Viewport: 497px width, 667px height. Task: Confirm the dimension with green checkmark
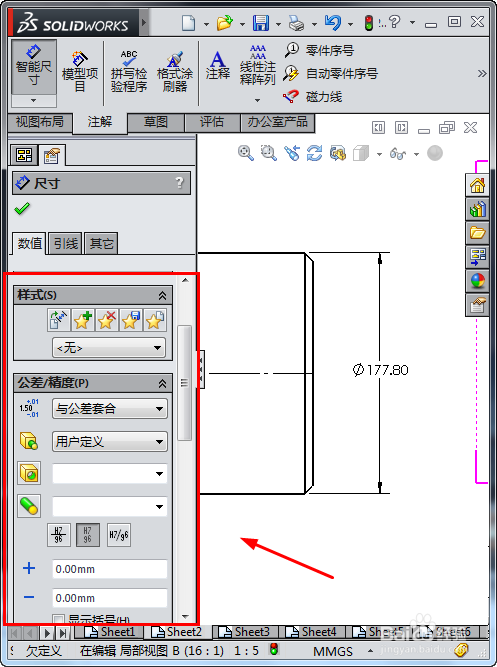22,209
